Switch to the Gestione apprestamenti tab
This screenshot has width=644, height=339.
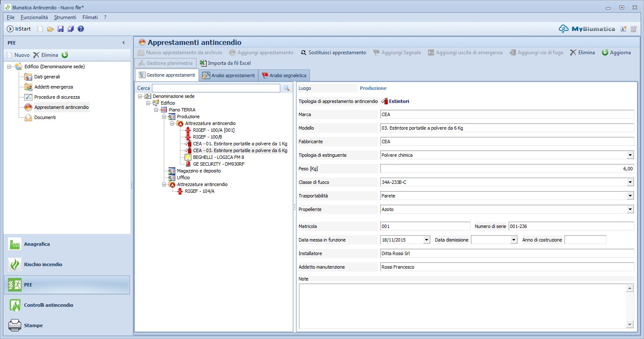point(167,75)
